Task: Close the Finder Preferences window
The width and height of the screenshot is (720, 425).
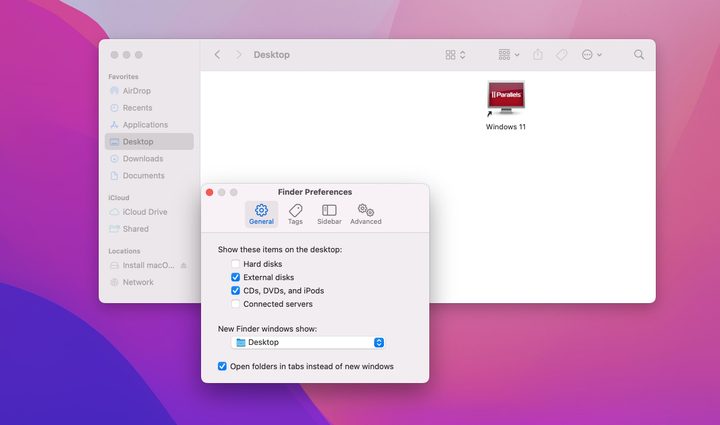Action: click(x=209, y=192)
